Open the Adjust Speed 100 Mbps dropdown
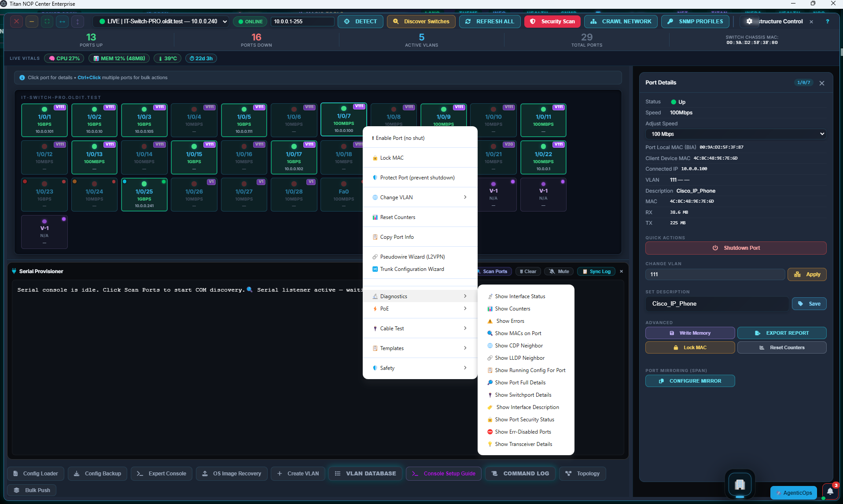Image resolution: width=843 pixels, height=504 pixels. (736, 134)
